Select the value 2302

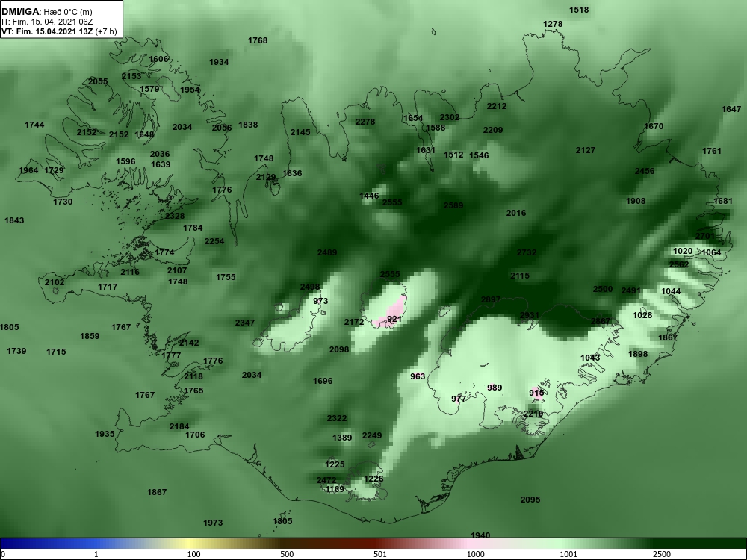[449, 118]
